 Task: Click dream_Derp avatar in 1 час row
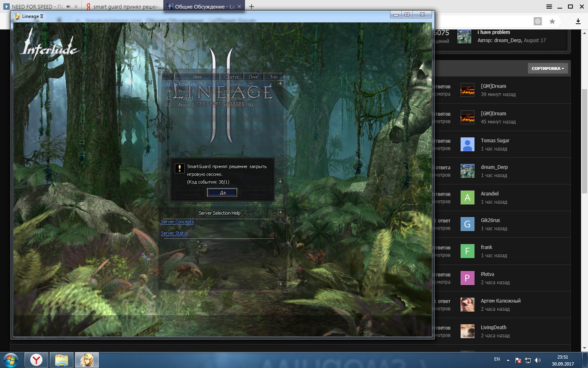(x=468, y=171)
